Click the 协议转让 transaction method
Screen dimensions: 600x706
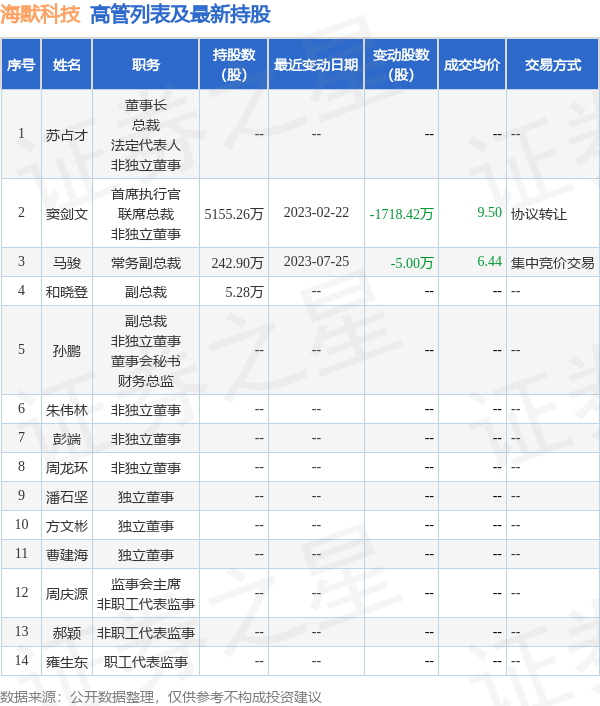[x=539, y=214]
